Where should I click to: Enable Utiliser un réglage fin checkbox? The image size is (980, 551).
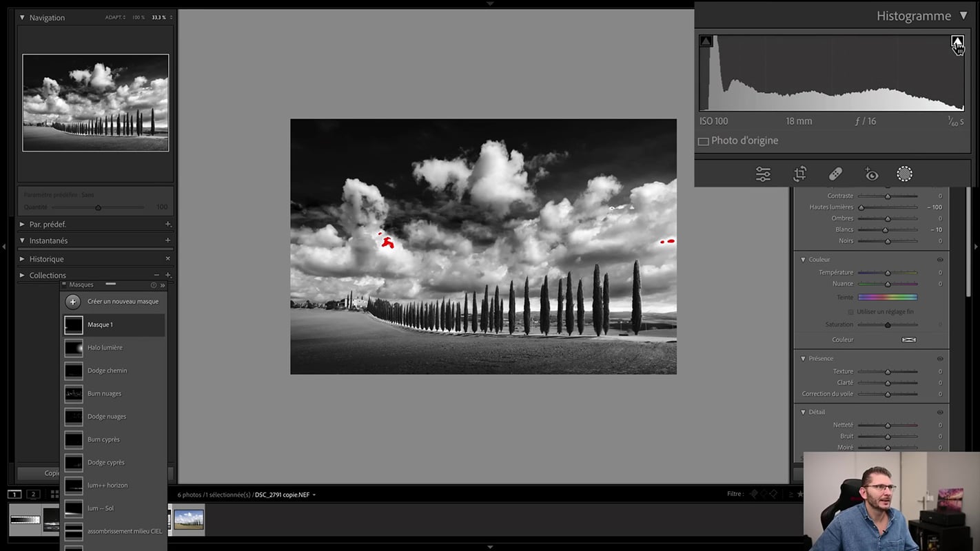(x=850, y=312)
